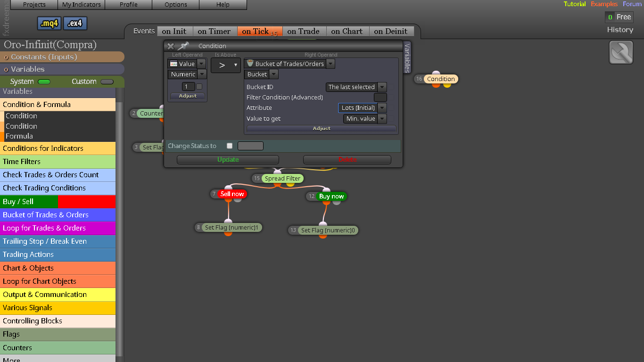Switch to the on Trade event tab

coord(303,31)
